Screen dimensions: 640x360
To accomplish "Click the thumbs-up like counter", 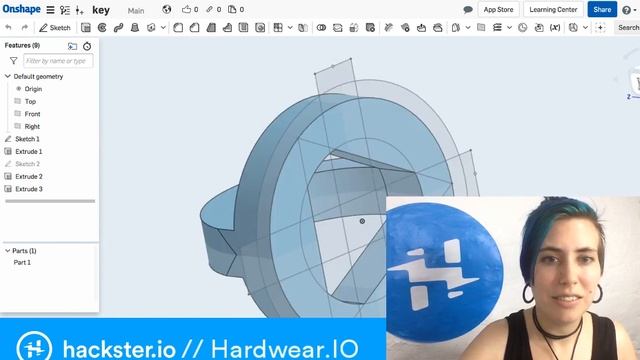I will [x=190, y=9].
